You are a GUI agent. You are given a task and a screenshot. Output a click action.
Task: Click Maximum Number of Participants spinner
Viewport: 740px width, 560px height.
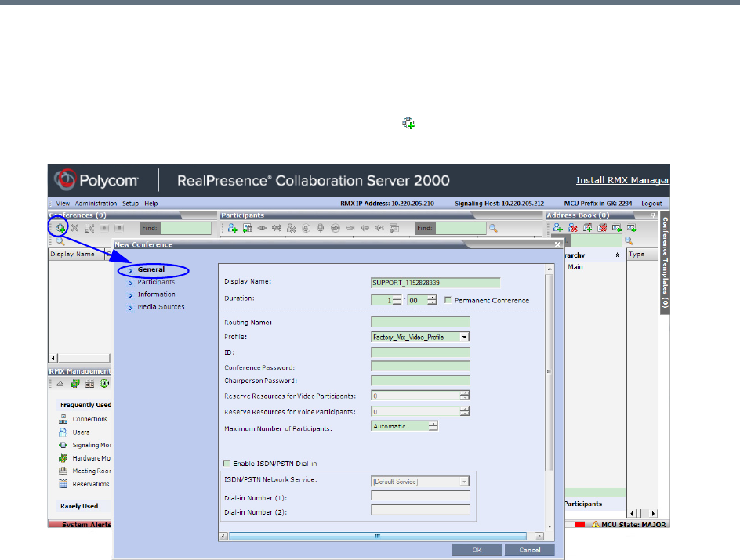point(433,426)
